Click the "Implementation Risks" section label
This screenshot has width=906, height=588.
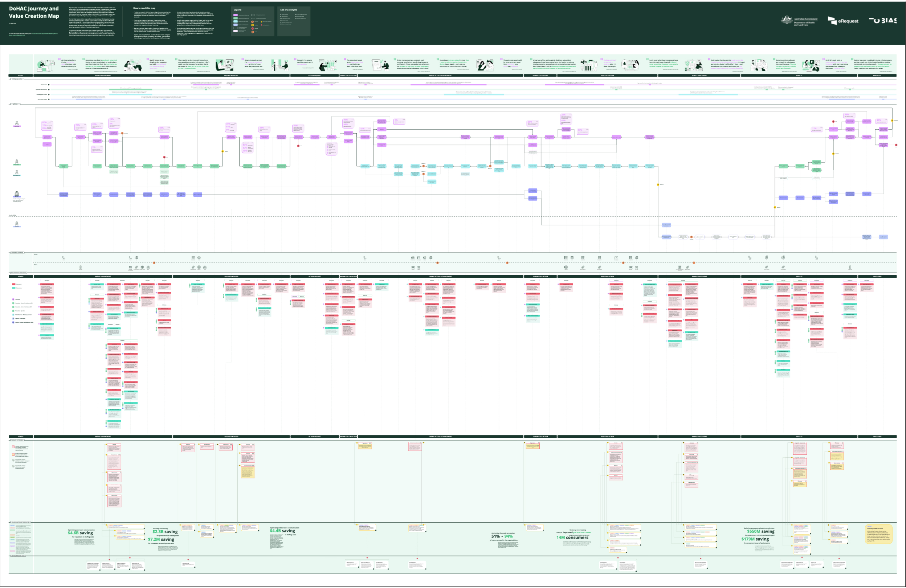(18, 556)
